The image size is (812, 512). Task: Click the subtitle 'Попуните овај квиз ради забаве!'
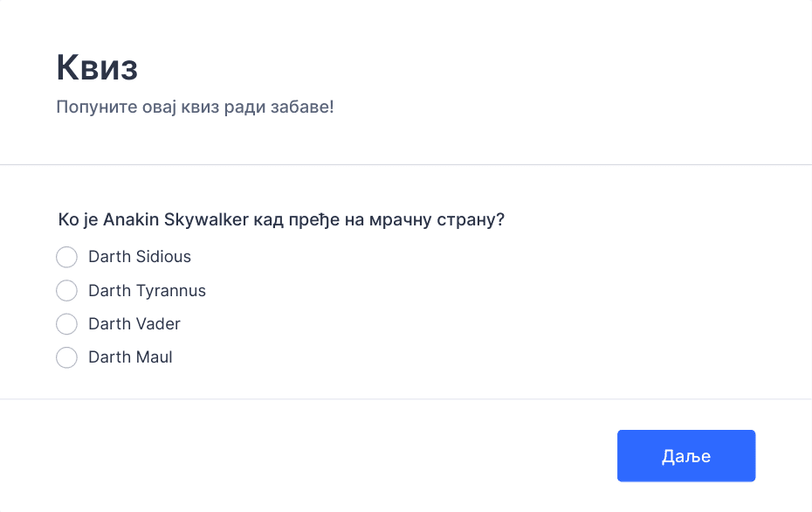tap(196, 107)
